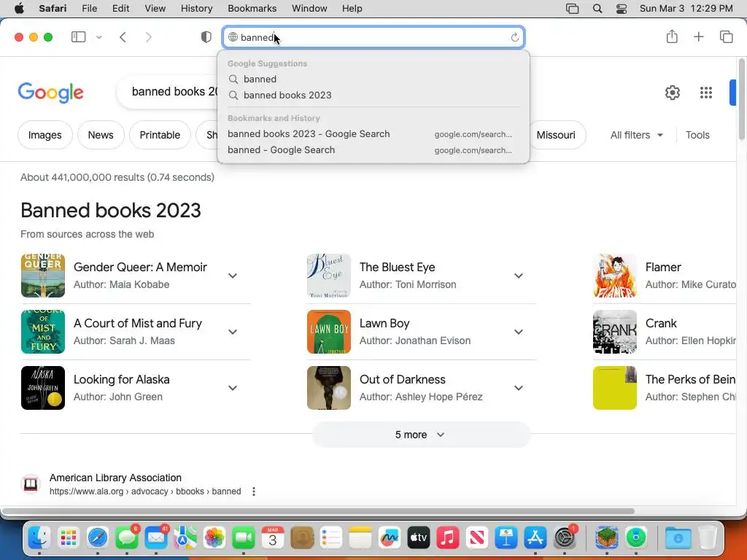This screenshot has height=560, width=747.
Task: Open Flamer book cover thumbnail
Action: tap(614, 276)
